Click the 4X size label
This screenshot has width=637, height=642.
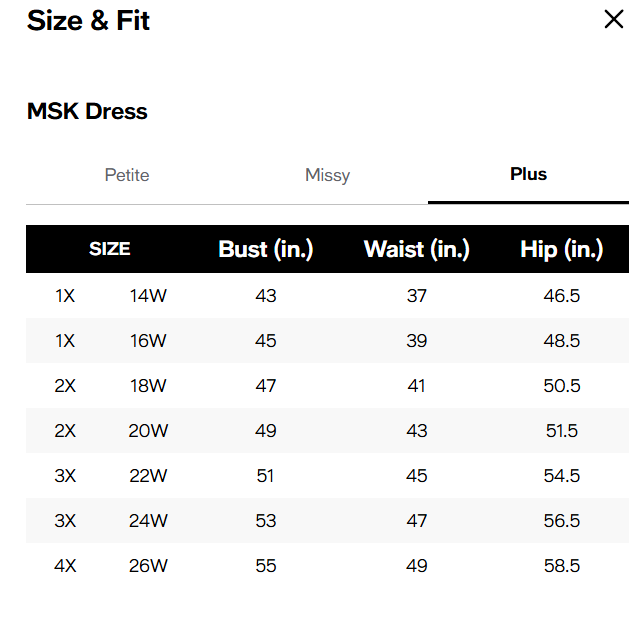pos(65,566)
